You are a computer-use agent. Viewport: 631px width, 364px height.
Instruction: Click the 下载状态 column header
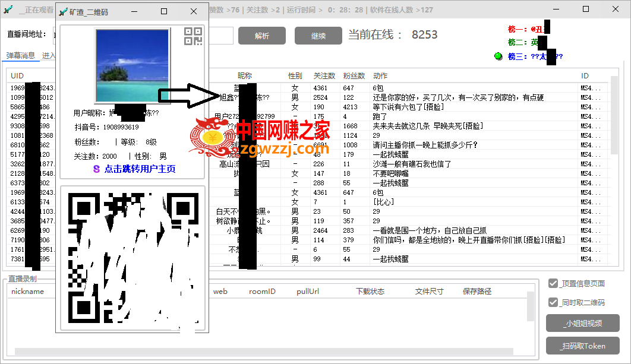click(370, 291)
